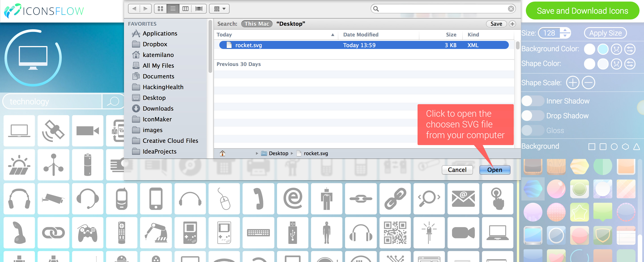Toggle the Drop Shadow switch
The width and height of the screenshot is (644, 262).
point(533,116)
